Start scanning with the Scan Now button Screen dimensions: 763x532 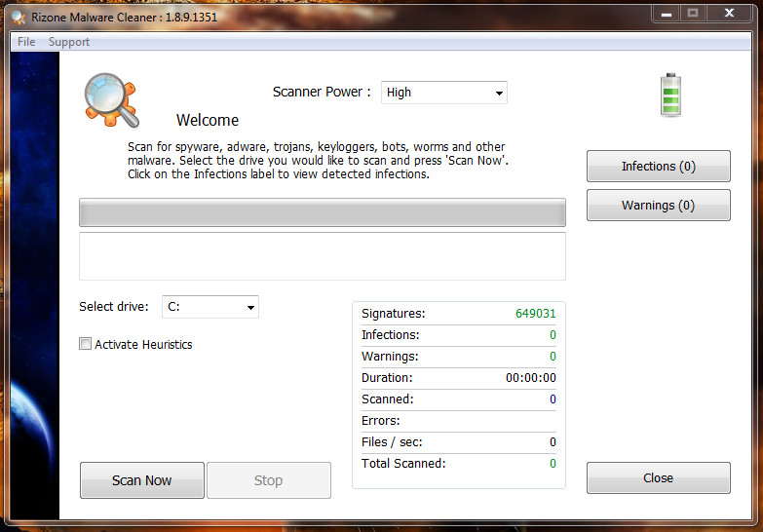(142, 480)
